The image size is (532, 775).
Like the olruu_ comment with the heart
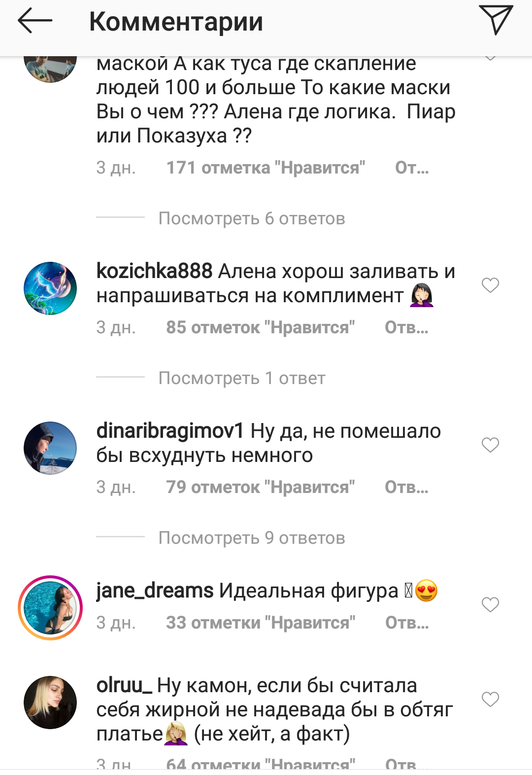pos(490,699)
